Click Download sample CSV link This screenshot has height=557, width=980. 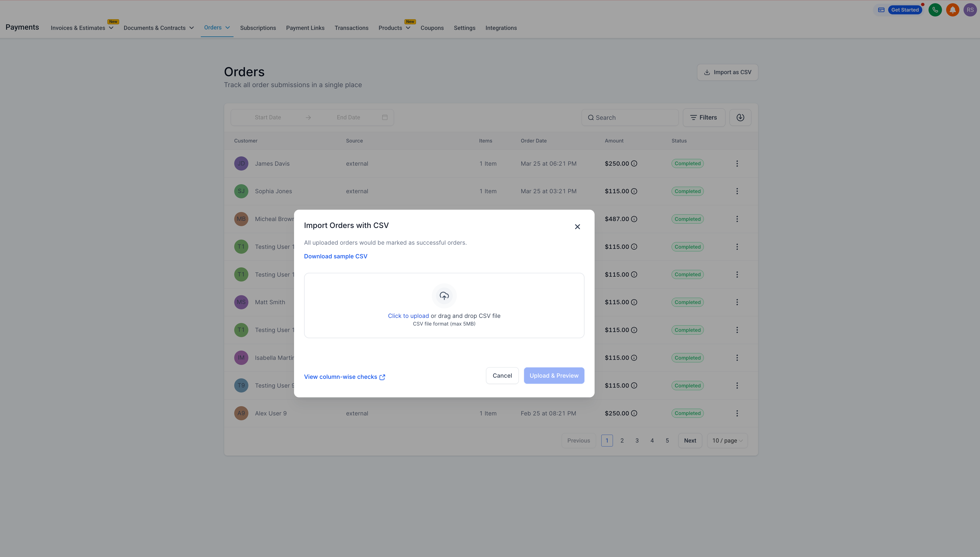click(335, 256)
